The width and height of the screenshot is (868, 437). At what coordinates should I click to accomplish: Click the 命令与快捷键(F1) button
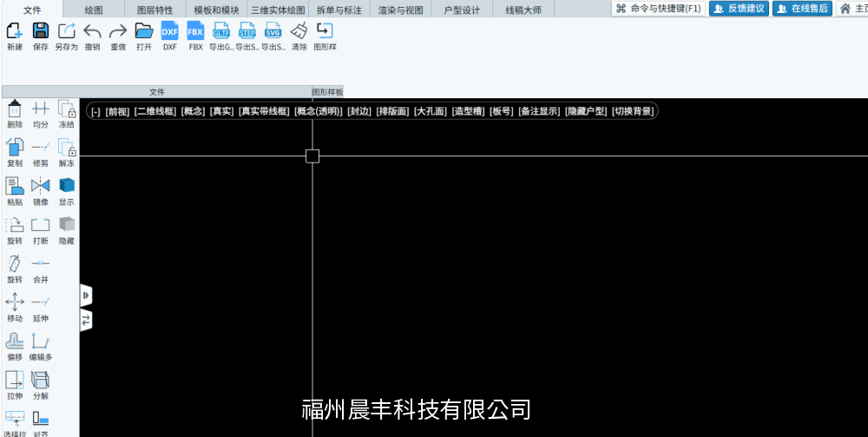659,9
